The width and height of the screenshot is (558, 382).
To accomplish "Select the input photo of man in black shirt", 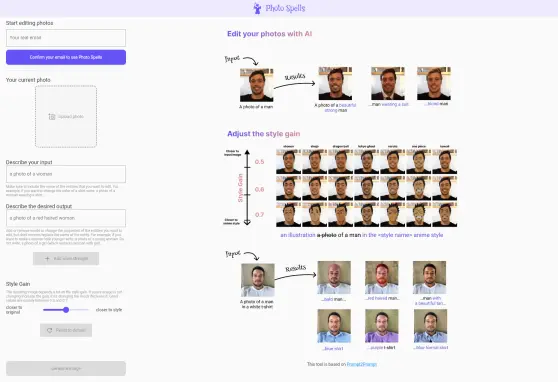I will [257, 85].
